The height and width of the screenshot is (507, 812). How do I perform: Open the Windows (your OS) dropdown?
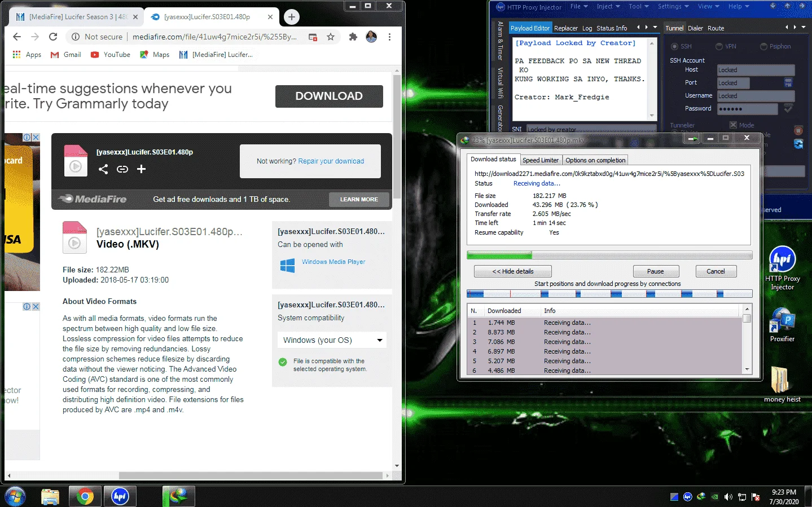coord(332,340)
